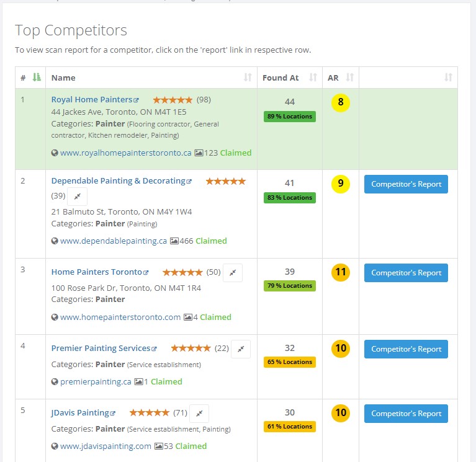Open Competitor's Report for JDavis Painting

point(406,414)
